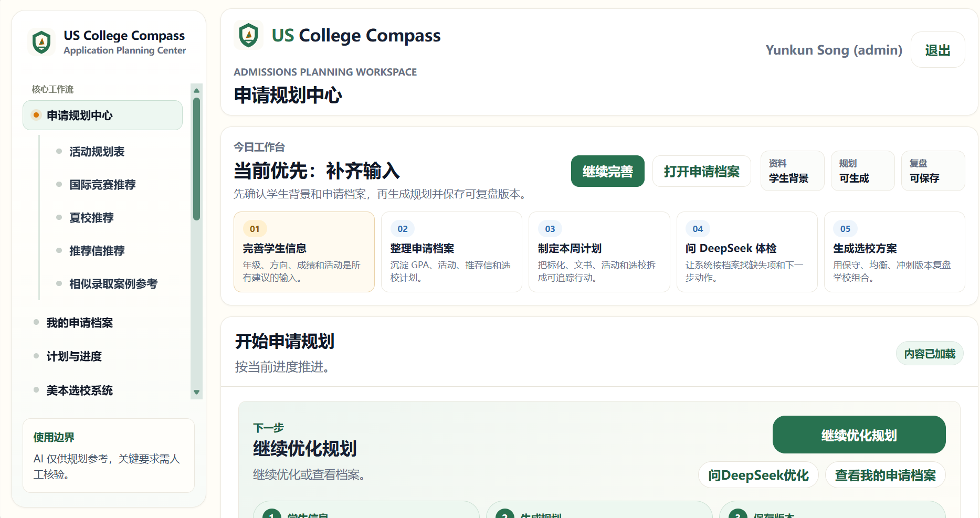Open 相似录取案例参考 sidebar item
The image size is (980, 518).
(x=114, y=284)
